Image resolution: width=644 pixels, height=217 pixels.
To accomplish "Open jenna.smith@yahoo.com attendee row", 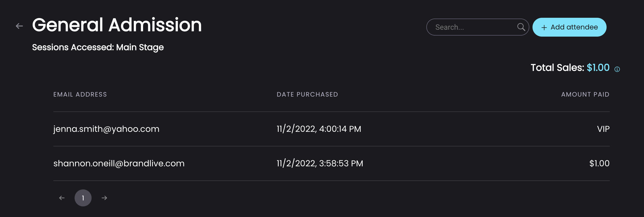I will (331, 129).
